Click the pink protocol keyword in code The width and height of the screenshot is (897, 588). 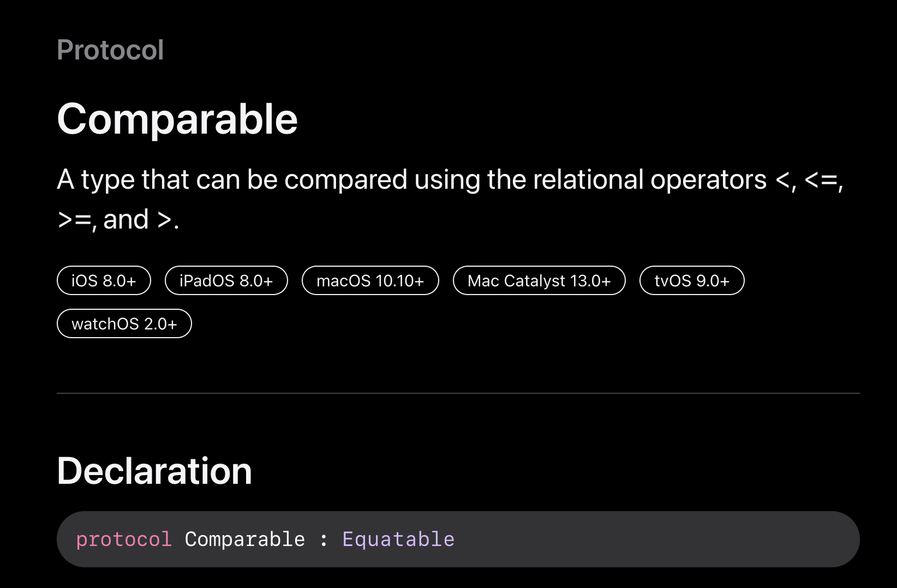[124, 539]
